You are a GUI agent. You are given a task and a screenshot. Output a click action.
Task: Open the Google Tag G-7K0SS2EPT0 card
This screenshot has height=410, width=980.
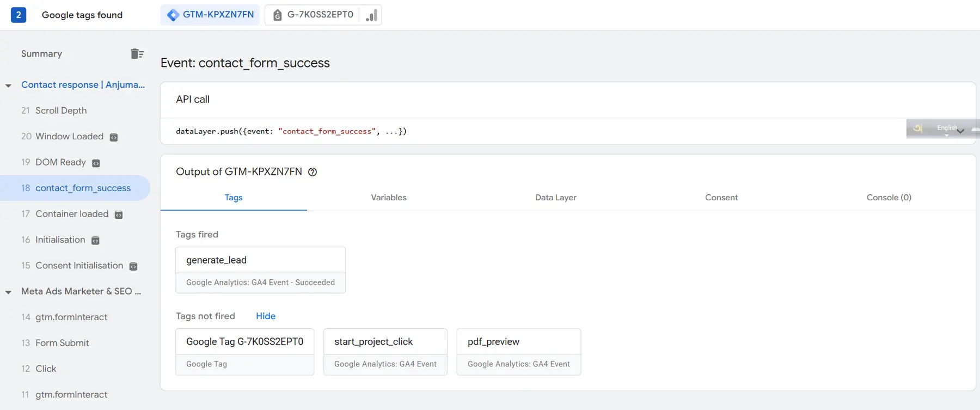coord(245,352)
